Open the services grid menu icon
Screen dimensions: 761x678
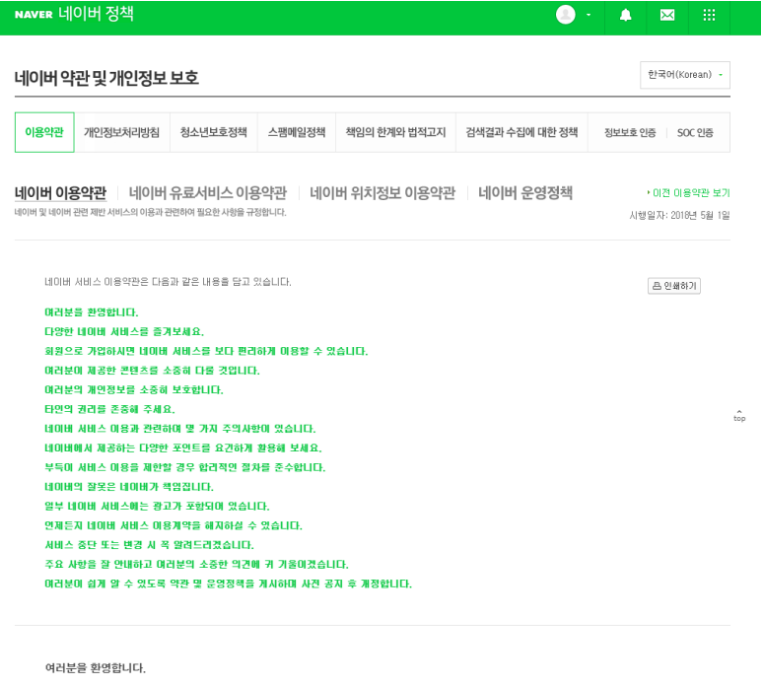pos(709,15)
